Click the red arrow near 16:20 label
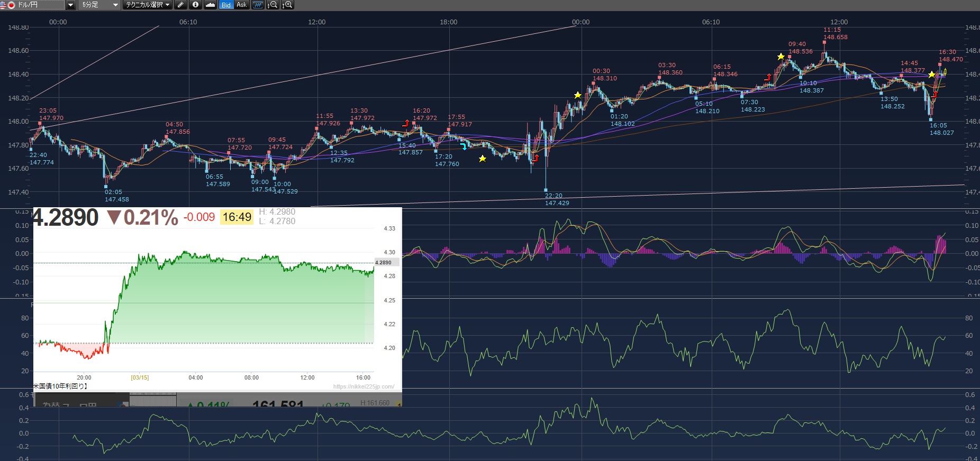 click(406, 123)
